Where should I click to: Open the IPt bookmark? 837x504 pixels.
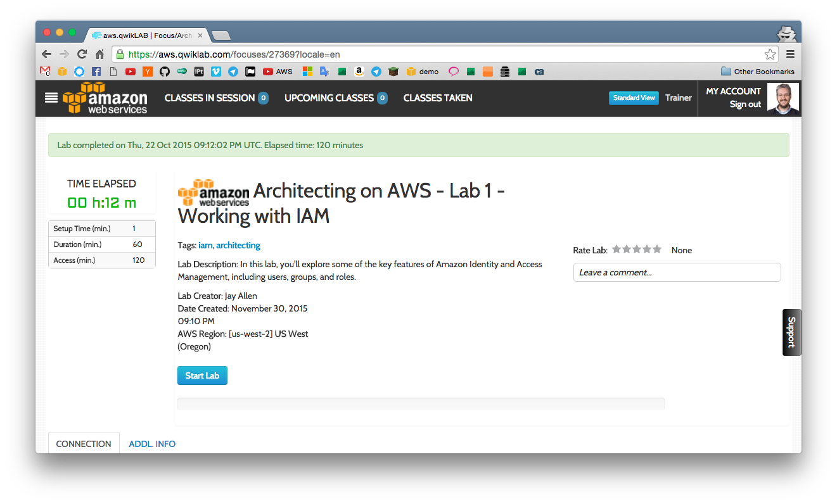pos(199,72)
